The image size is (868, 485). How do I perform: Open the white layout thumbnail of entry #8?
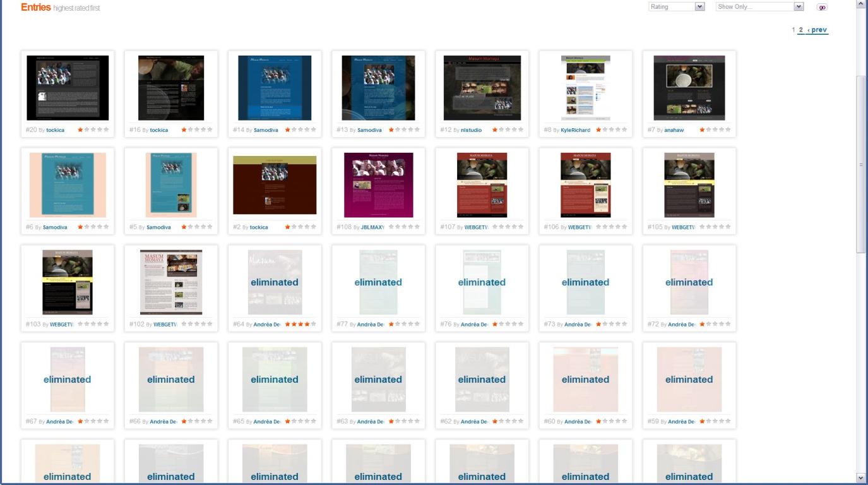[x=586, y=88]
